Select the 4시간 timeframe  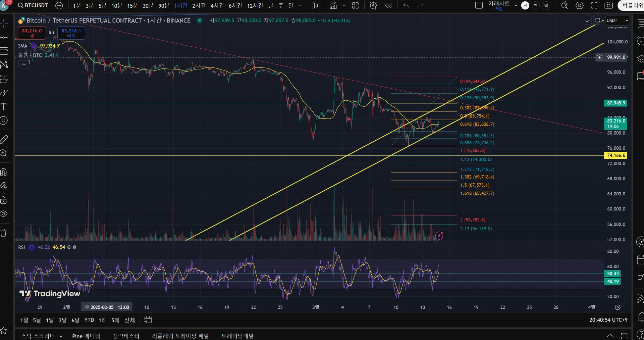217,5
